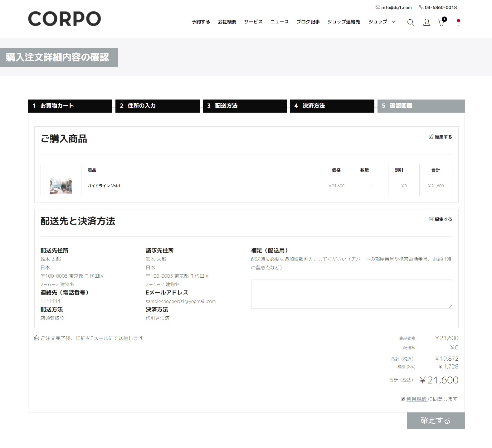
Task: Click the sampleshopper01@yopmail.com email text
Action: pos(181,301)
